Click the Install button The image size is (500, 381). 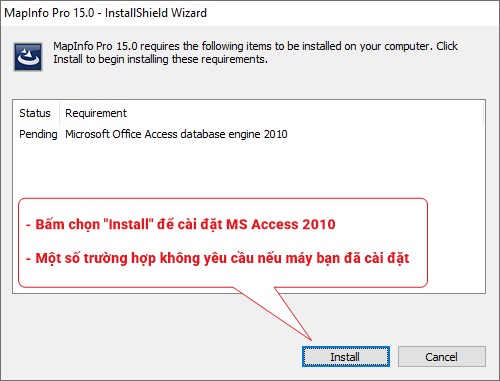346,356
